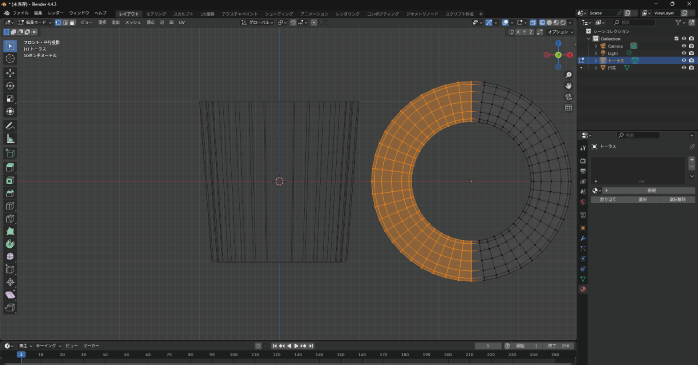This screenshot has height=365, width=698.
Task: Enable vertex select mode
Action: pyautogui.click(x=58, y=22)
